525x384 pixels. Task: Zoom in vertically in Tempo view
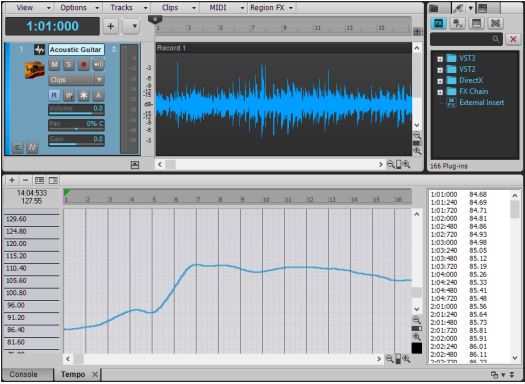pyautogui.click(x=417, y=336)
